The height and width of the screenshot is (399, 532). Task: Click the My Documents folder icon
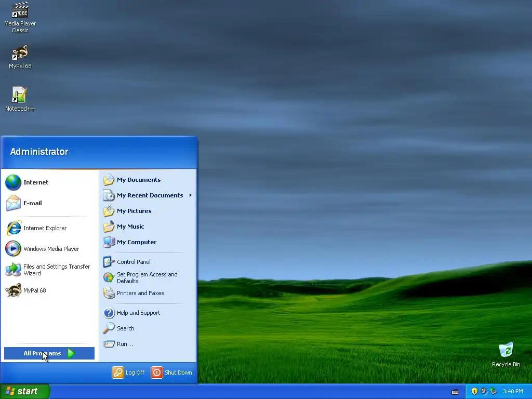[109, 179]
